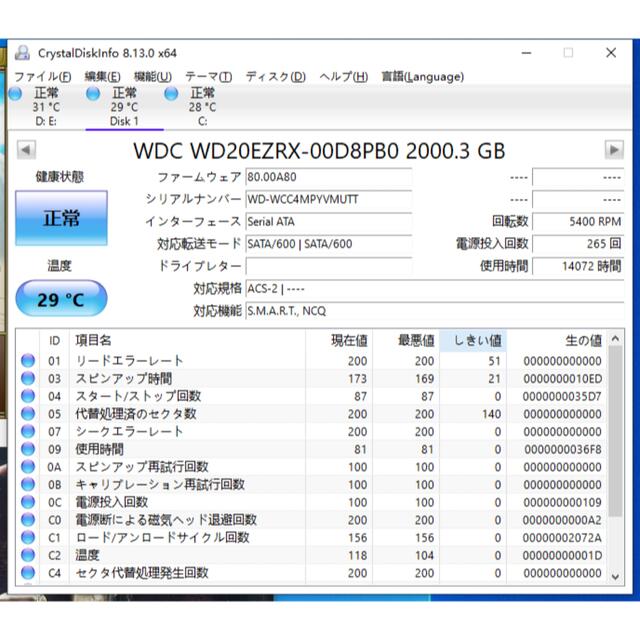Open the 言語(Language) menu
The image size is (640, 640).
pyautogui.click(x=422, y=77)
